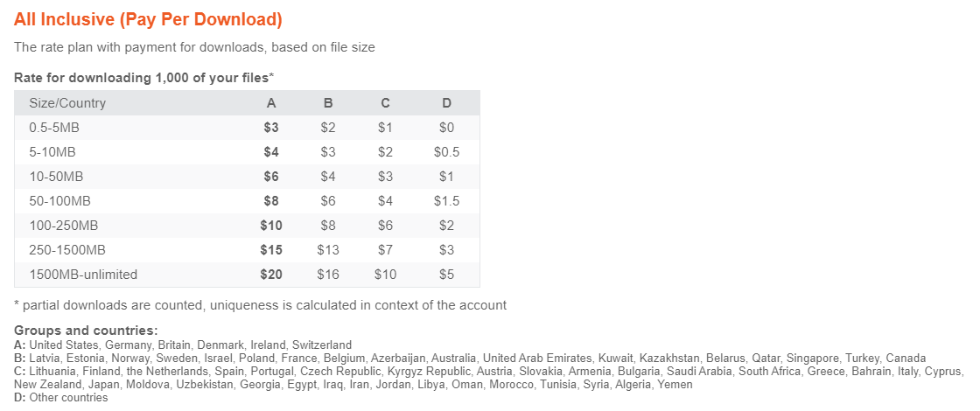
Task: Select the 100-250MB row label
Action: click(64, 226)
